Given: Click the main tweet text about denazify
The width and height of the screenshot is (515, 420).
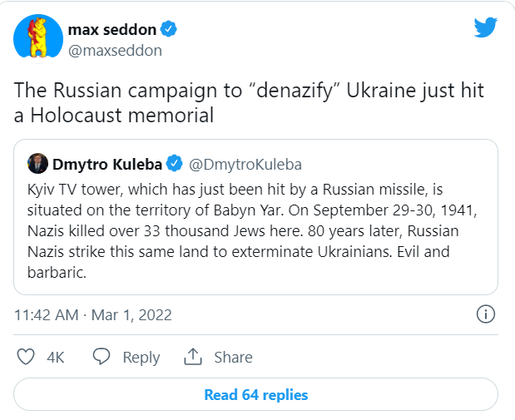Looking at the screenshot, I should click(x=247, y=102).
